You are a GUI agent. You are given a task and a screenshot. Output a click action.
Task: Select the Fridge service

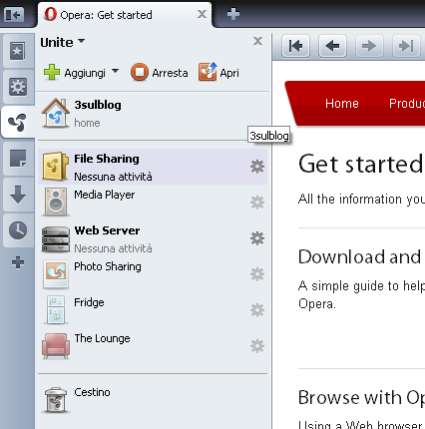coord(153,310)
